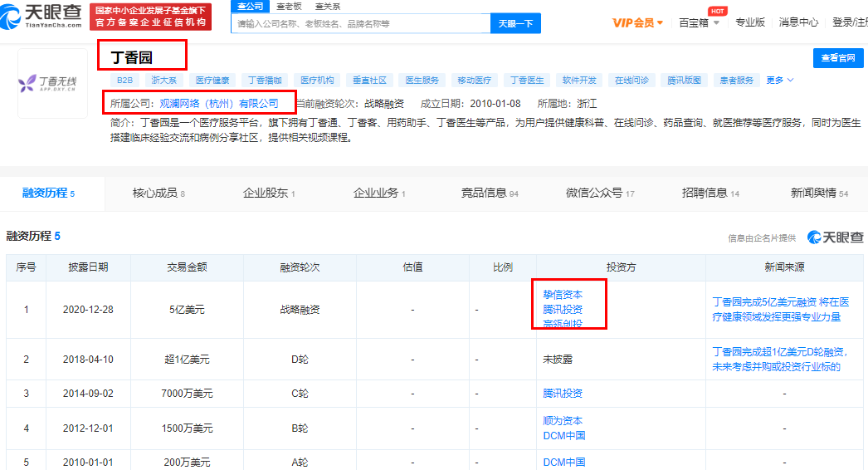
Task: Open investor 腾讯投资 in the C轮 row
Action: [563, 394]
